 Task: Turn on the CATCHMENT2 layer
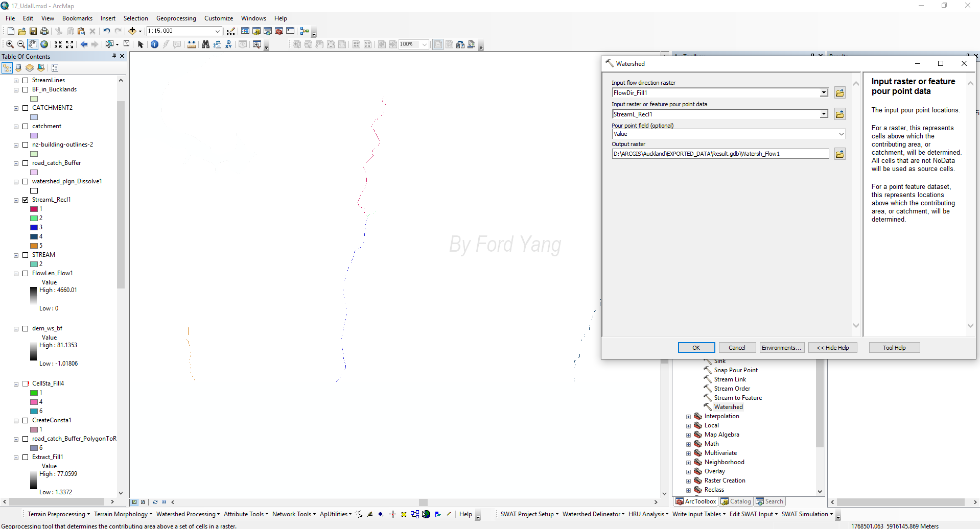(25, 108)
